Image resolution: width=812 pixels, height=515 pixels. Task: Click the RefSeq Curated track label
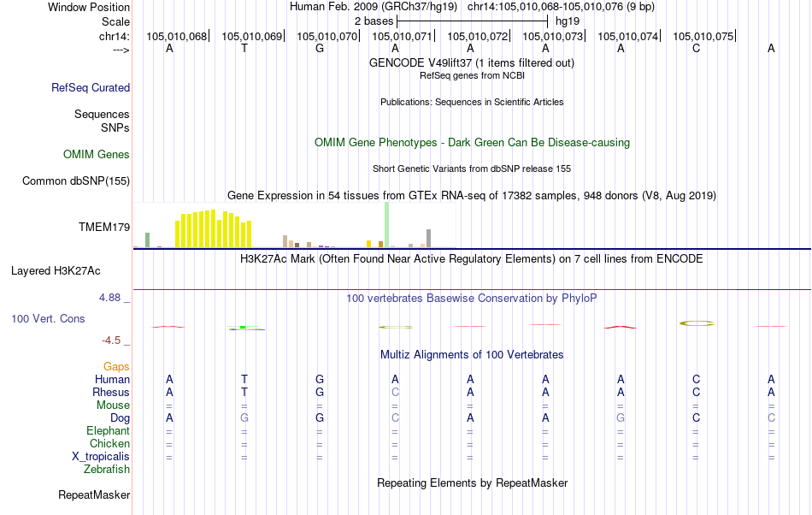[91, 87]
